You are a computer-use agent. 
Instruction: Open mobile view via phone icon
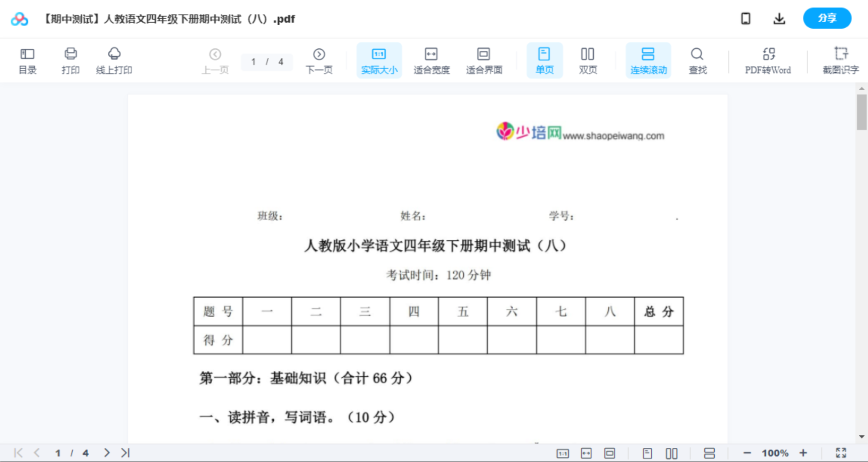(x=746, y=18)
